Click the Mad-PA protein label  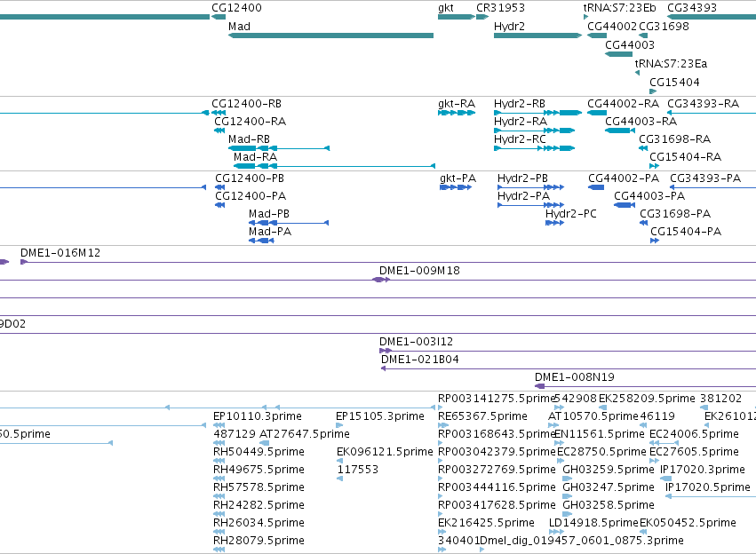click(x=270, y=232)
